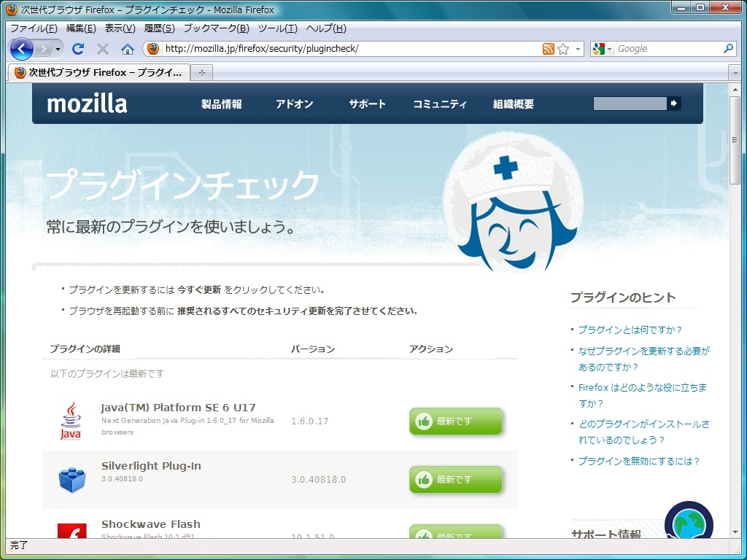The height and width of the screenshot is (560, 747).
Task: Click the site search arrow submit button
Action: click(x=673, y=104)
